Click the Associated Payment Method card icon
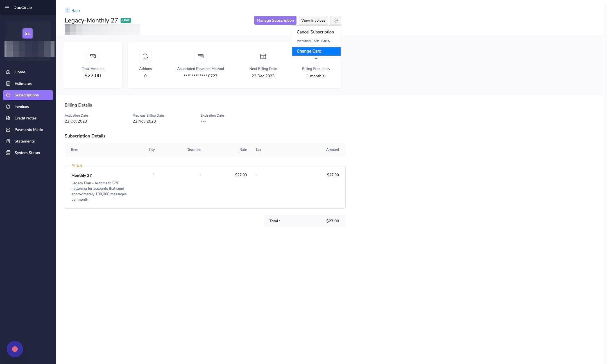 point(200,56)
